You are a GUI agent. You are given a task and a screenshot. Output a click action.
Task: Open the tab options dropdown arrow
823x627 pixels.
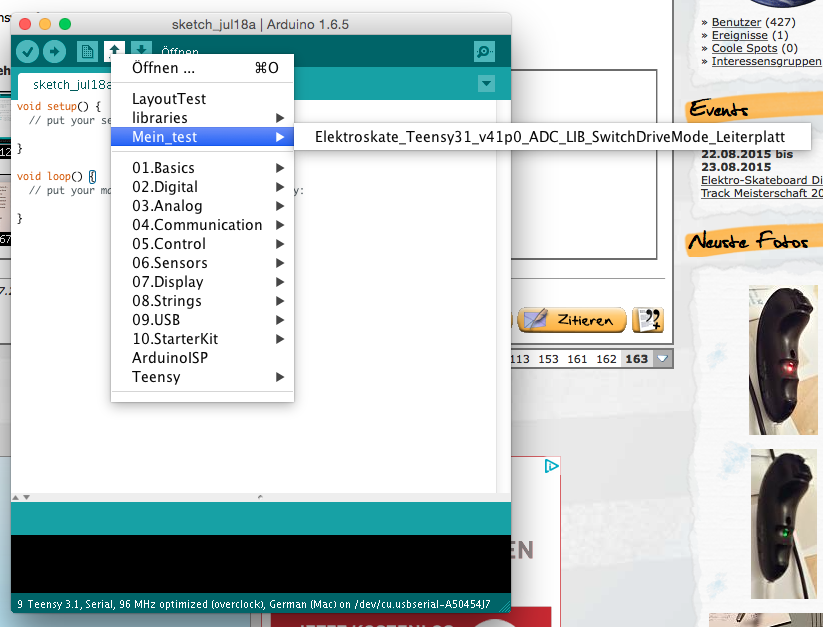487,83
